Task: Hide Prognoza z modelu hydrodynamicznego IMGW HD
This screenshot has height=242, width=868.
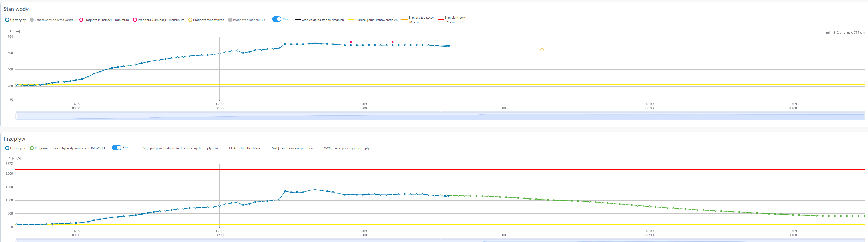Action: 67,148
